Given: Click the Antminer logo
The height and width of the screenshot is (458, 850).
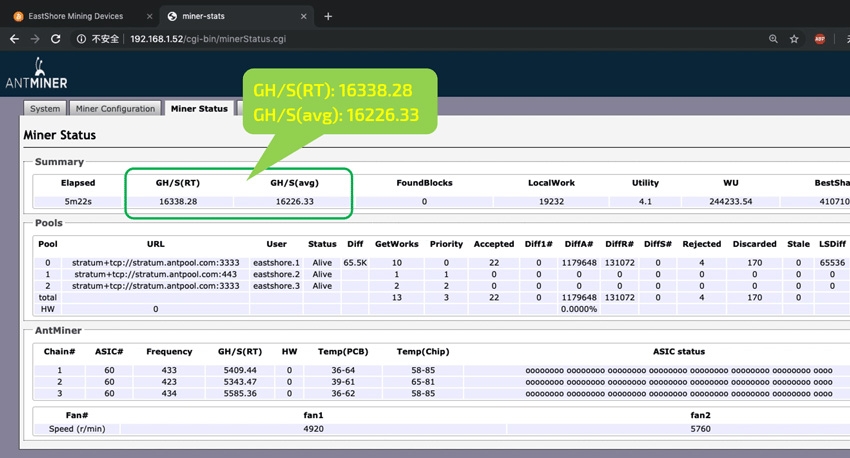Looking at the screenshot, I should coord(36,73).
